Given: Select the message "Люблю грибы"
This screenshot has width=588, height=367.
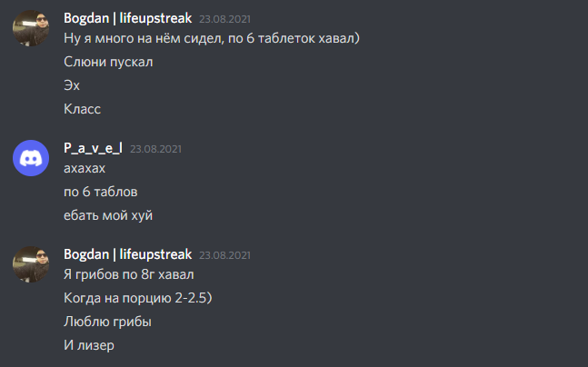Looking at the screenshot, I should 107,322.
